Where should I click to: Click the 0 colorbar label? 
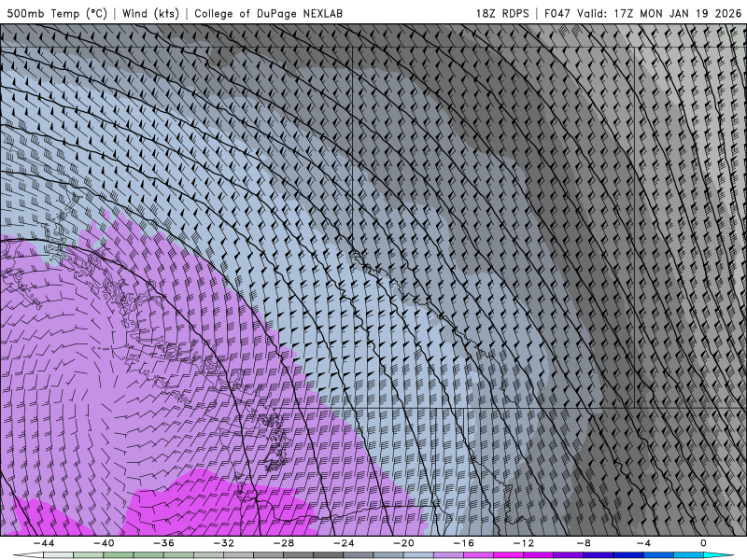click(703, 543)
